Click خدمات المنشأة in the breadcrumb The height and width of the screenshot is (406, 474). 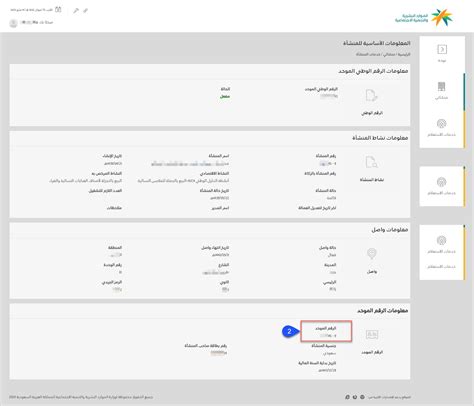click(x=368, y=54)
